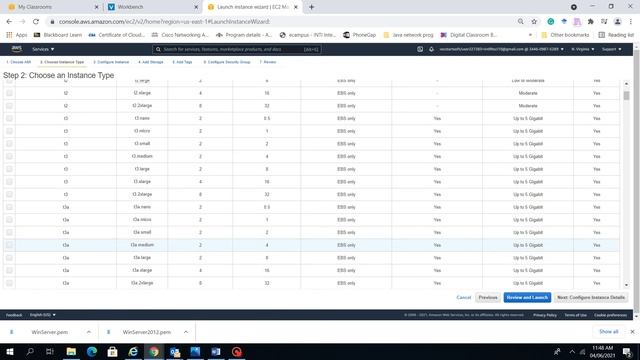Click the Cancel link
This screenshot has height=360, width=640.
point(464,297)
